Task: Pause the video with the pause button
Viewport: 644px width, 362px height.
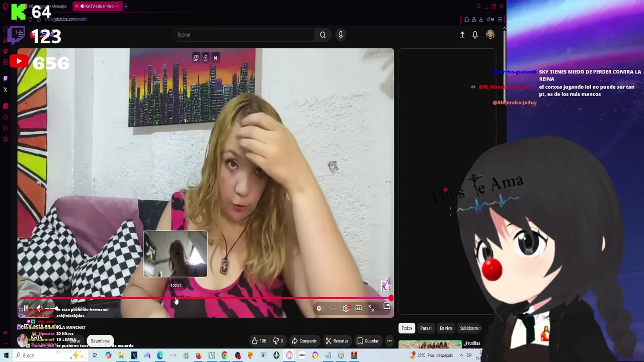Action: [x=25, y=308]
